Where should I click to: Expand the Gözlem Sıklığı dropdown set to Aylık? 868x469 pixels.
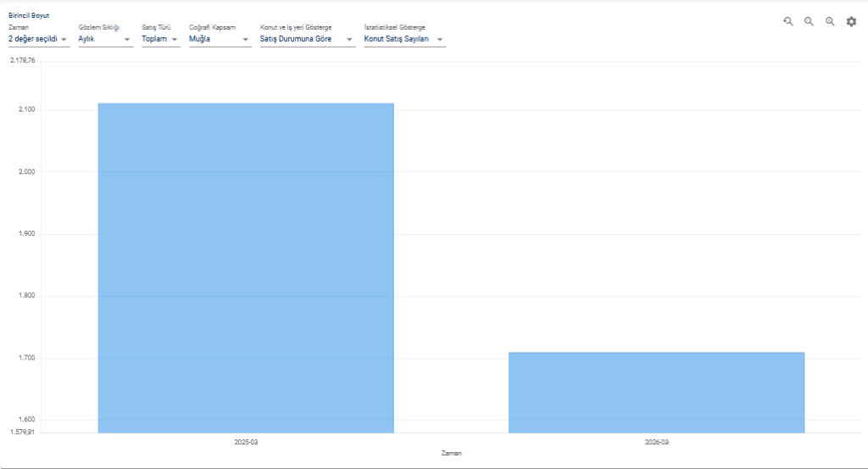(104, 39)
